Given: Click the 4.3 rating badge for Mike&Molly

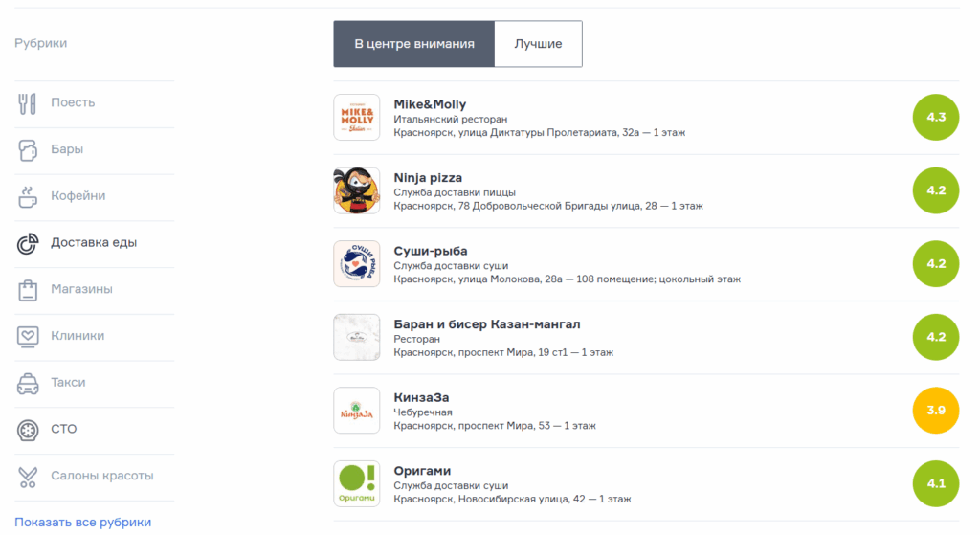Looking at the screenshot, I should 936,117.
